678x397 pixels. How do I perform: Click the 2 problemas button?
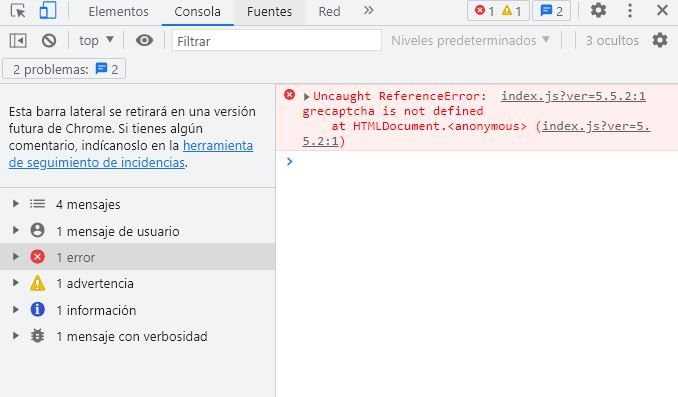[x=64, y=69]
